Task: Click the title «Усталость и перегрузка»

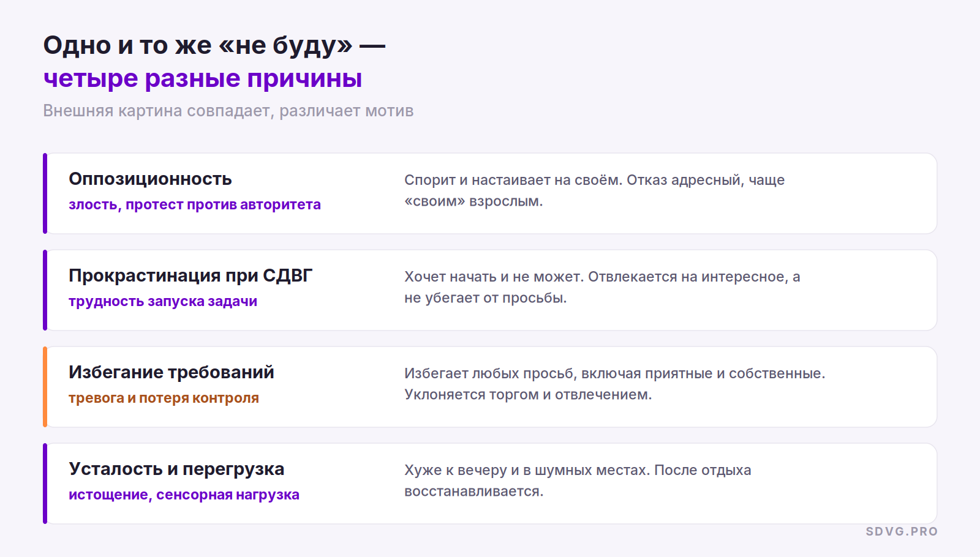Action: pyautogui.click(x=176, y=469)
